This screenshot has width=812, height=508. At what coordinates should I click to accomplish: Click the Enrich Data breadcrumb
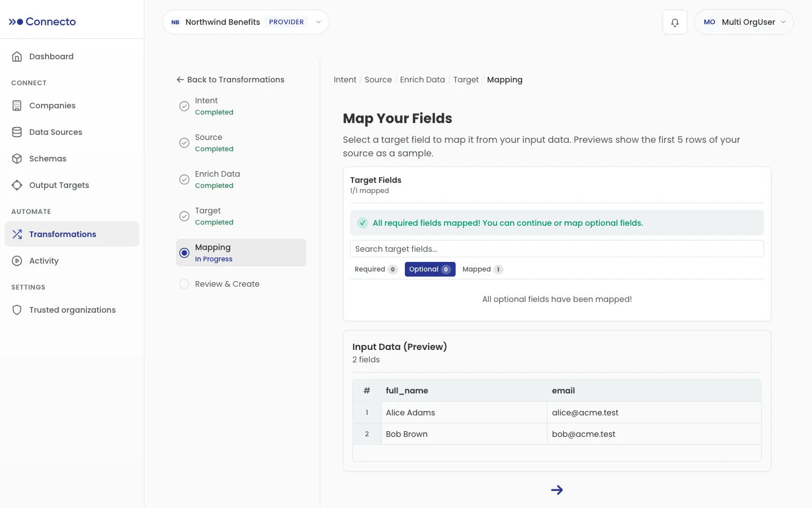[422, 80]
